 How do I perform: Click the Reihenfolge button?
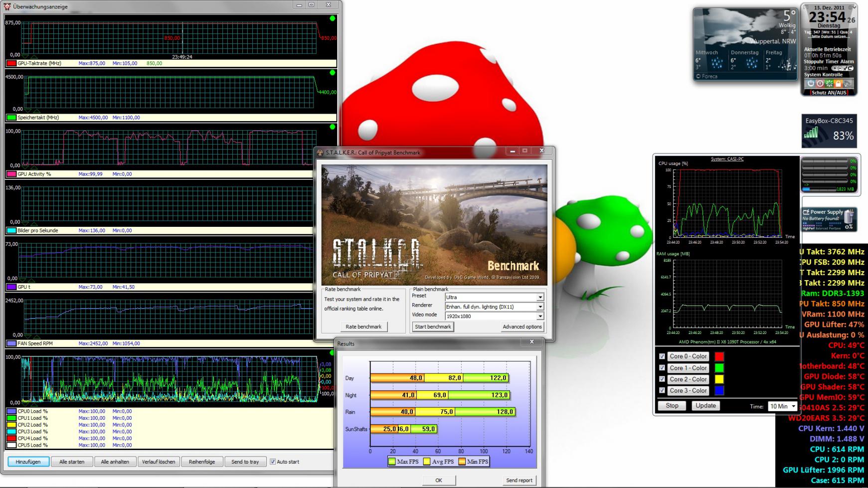(x=202, y=462)
